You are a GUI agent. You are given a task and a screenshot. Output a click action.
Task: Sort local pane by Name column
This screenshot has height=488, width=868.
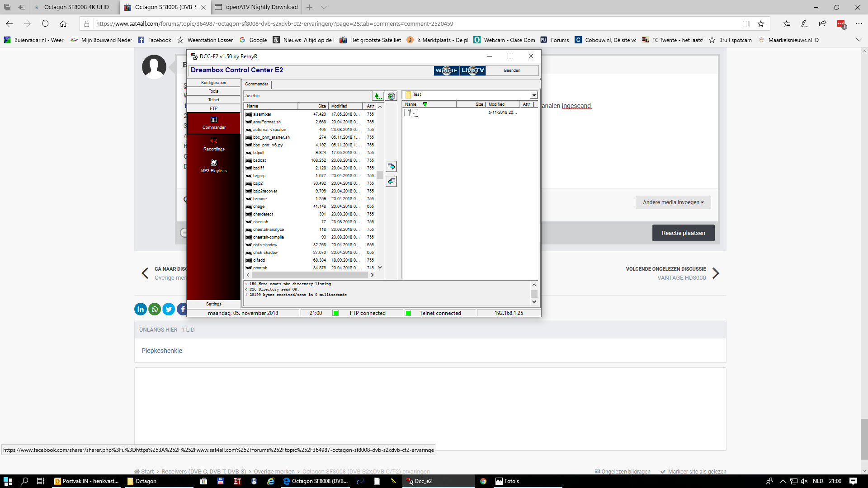pos(429,104)
